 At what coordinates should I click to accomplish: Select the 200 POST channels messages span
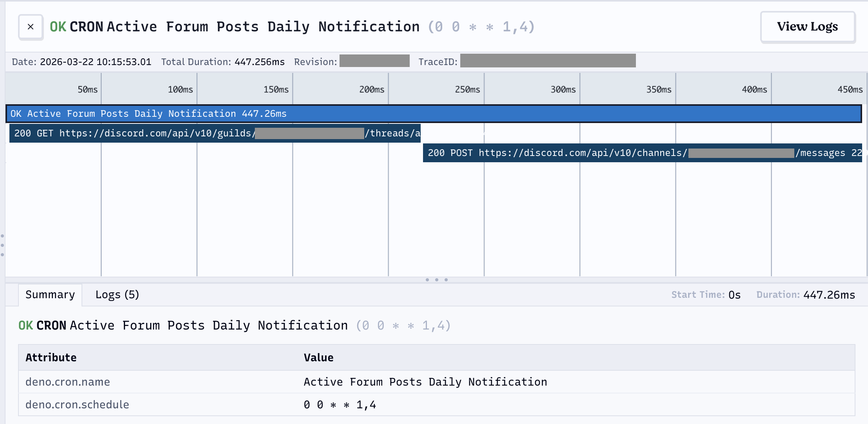click(642, 153)
